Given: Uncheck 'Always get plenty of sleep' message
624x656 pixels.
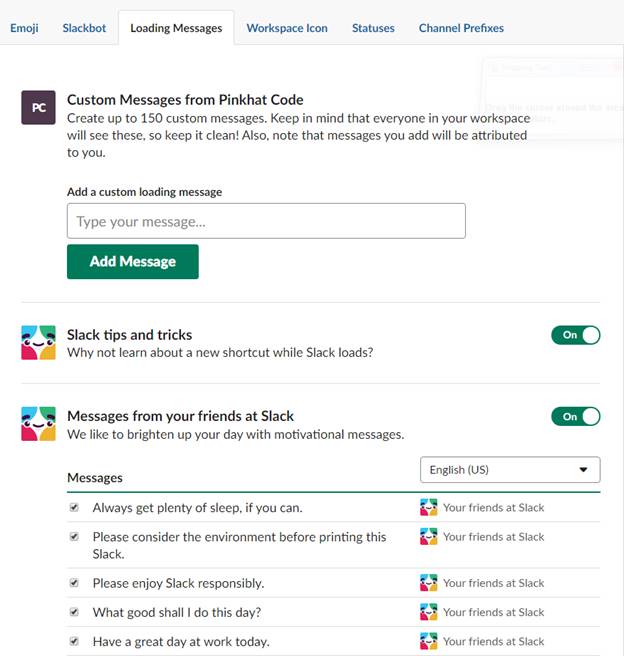Looking at the screenshot, I should click(x=74, y=507).
